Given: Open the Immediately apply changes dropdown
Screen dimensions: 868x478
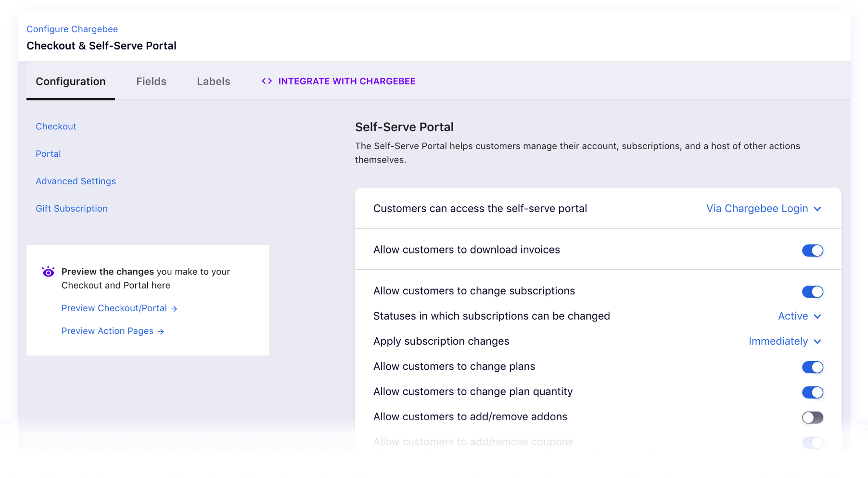Looking at the screenshot, I should [784, 341].
